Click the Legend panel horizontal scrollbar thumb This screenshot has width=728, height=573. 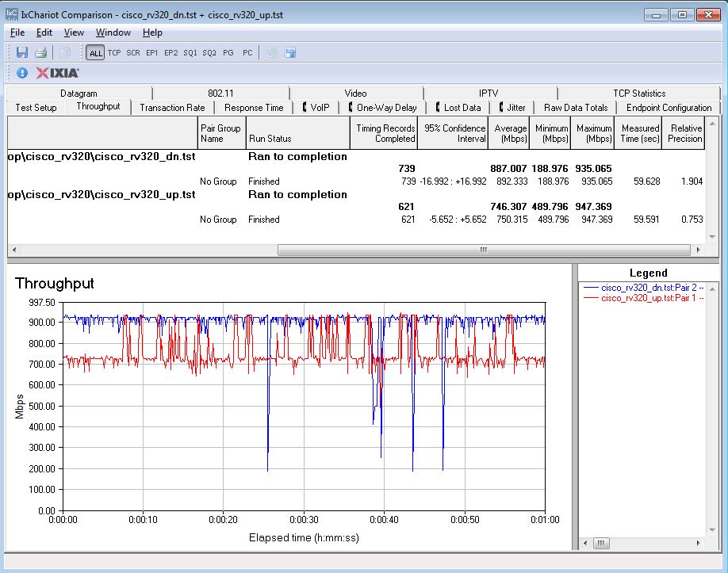pos(601,543)
